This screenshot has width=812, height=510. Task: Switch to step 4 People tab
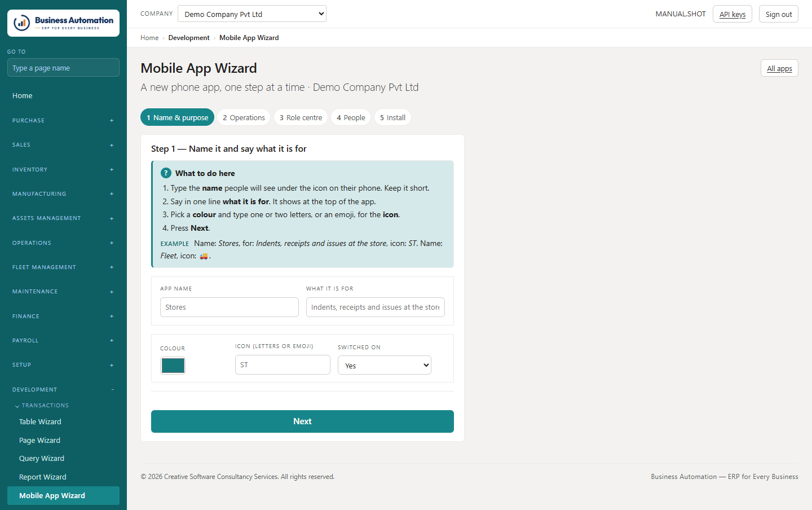[351, 117]
